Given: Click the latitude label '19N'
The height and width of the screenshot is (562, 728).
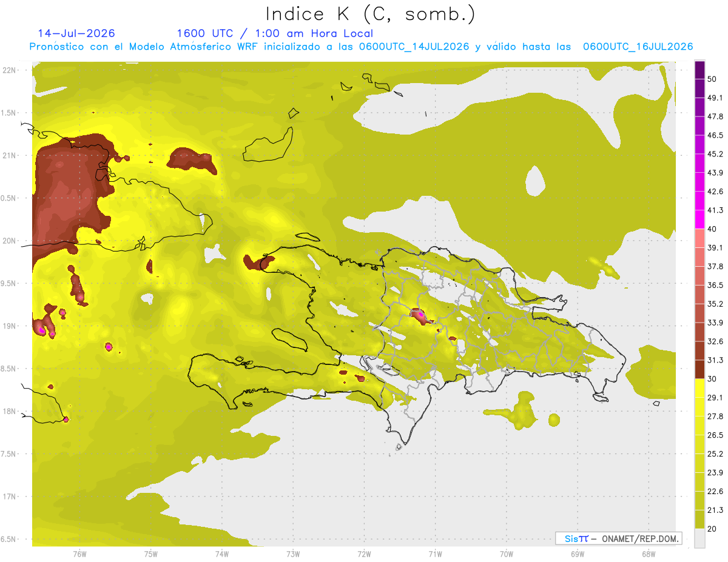Looking at the screenshot, I should 8,326.
